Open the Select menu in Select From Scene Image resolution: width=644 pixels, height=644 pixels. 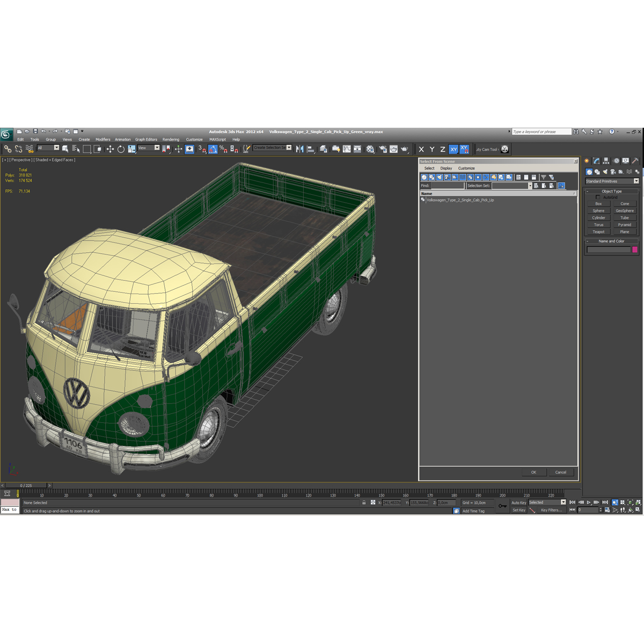pyautogui.click(x=429, y=168)
